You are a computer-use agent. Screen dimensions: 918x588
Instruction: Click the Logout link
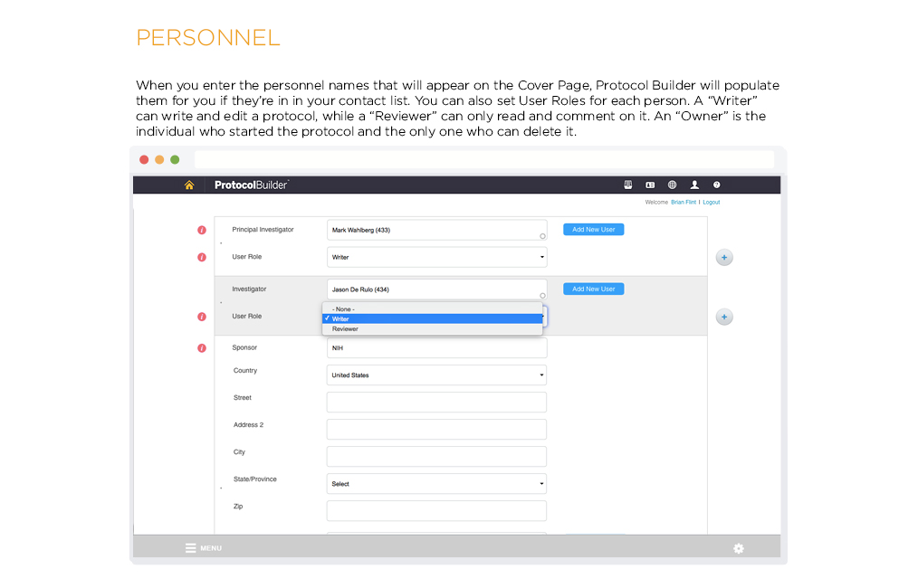[x=712, y=203]
